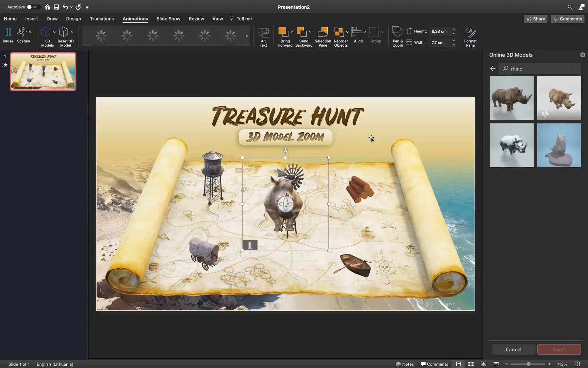Open the account profile icon
This screenshot has width=588, height=368.
click(581, 7)
